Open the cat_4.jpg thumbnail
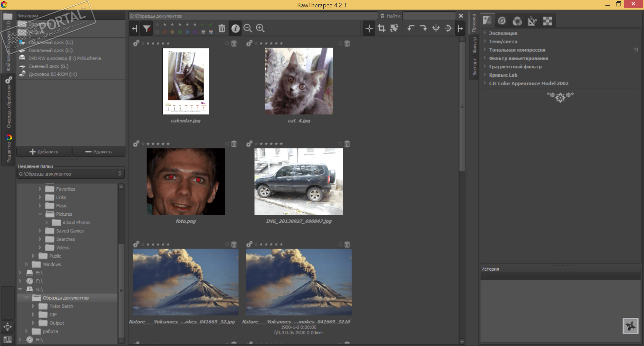The width and height of the screenshot is (644, 346). click(x=299, y=81)
